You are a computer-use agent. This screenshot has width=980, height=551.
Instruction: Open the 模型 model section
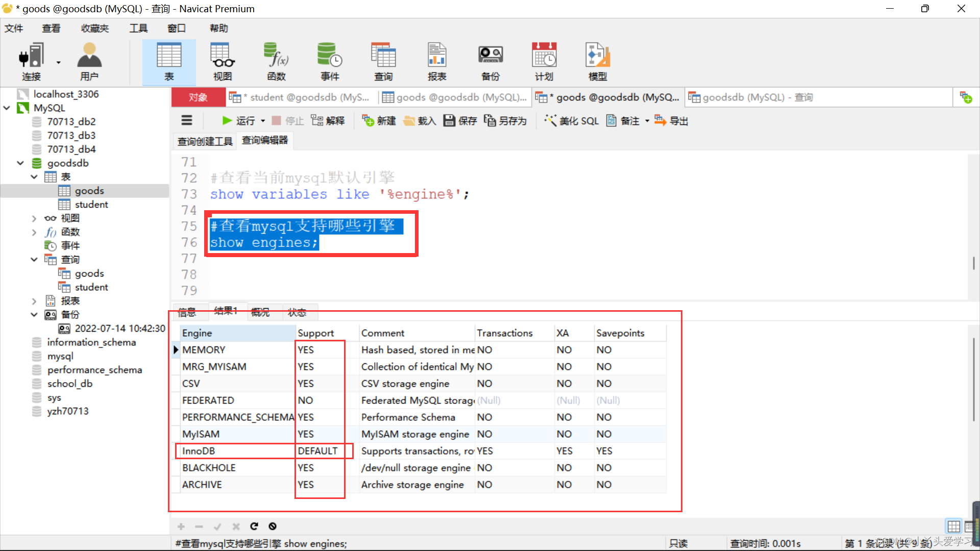(x=598, y=62)
